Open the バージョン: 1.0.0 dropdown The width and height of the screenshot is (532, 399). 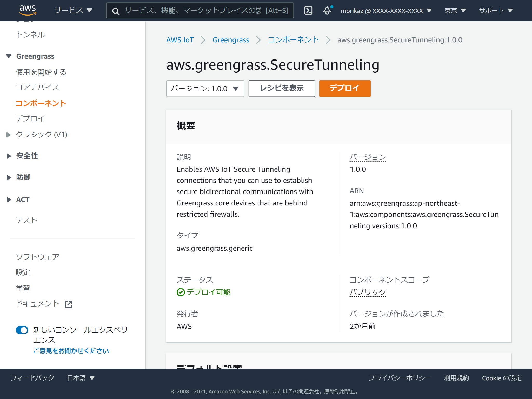205,89
